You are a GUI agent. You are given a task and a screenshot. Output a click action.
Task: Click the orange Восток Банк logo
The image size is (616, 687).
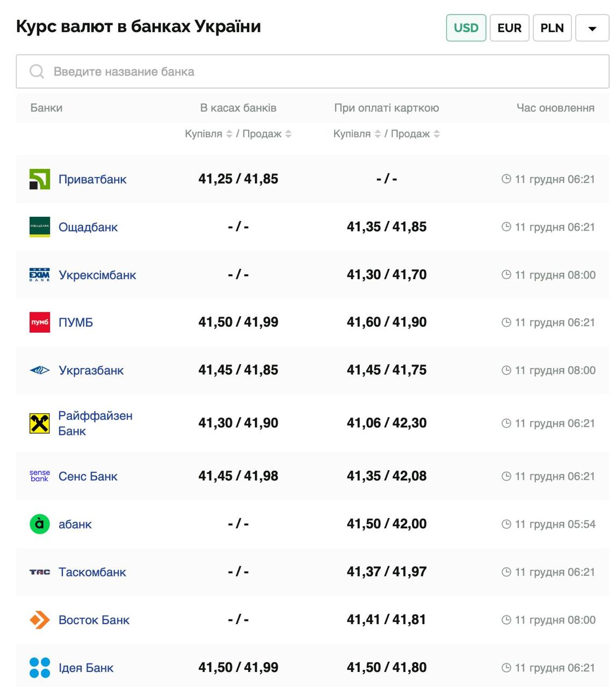tap(40, 620)
